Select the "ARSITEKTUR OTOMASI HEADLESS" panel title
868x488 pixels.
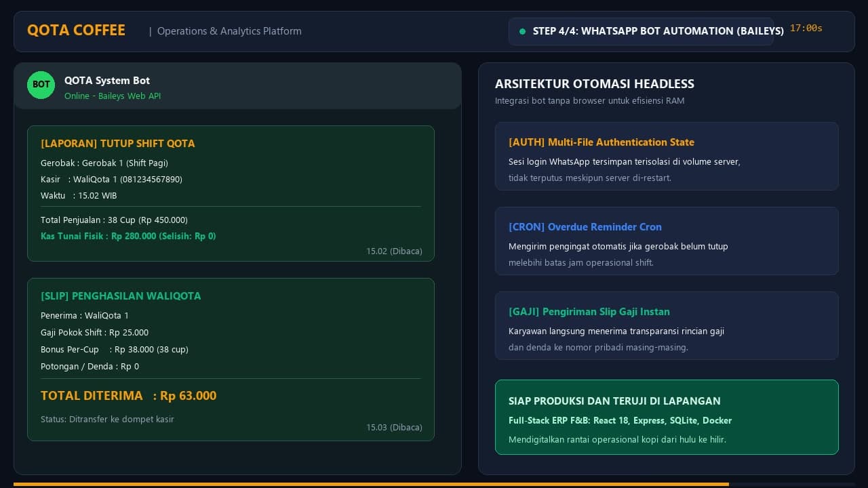pyautogui.click(x=595, y=84)
